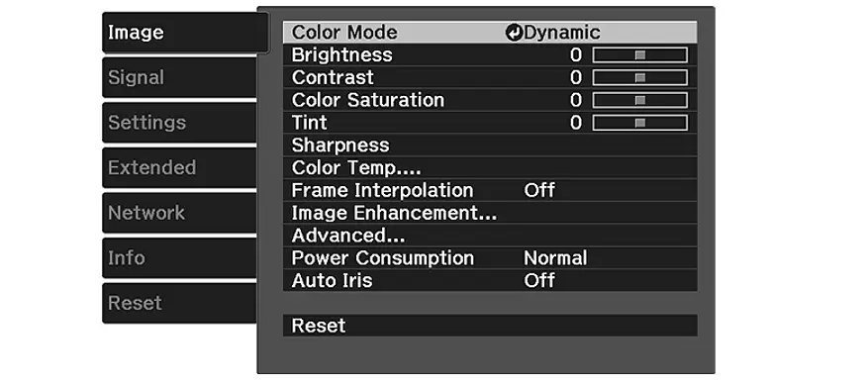Toggle the Auto Iris setting
Screen dimensions: 868x384
pyautogui.click(x=490, y=280)
